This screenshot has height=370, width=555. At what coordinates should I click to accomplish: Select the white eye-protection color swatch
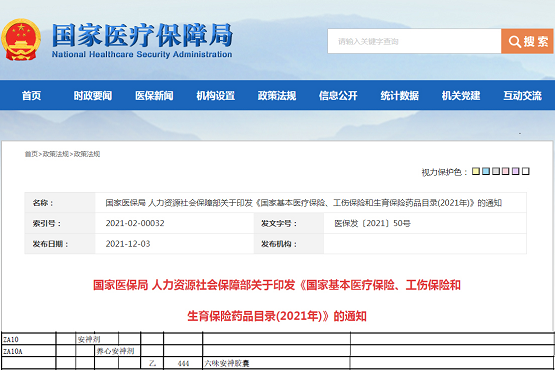pos(526,171)
